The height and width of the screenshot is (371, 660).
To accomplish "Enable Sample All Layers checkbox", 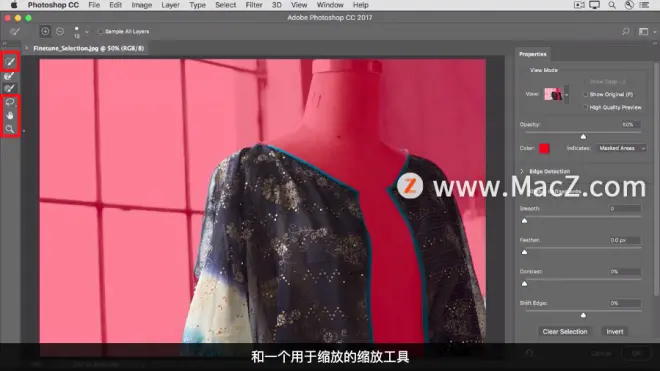I will click(100, 32).
